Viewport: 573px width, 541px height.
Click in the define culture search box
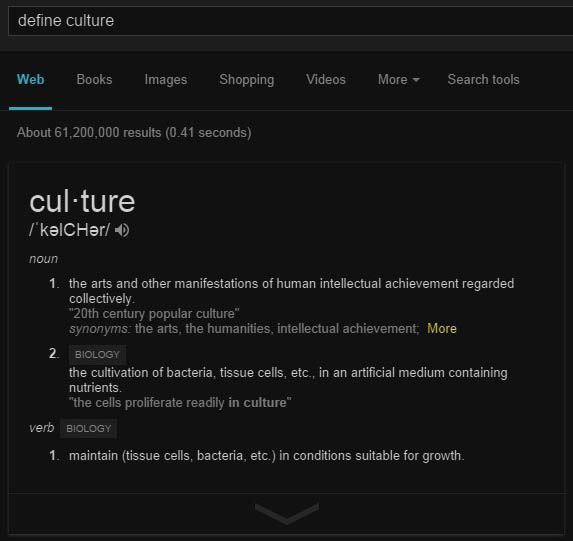coord(291,21)
